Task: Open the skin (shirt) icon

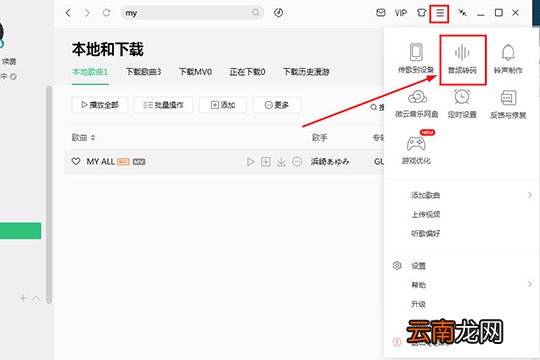Action: [421, 13]
